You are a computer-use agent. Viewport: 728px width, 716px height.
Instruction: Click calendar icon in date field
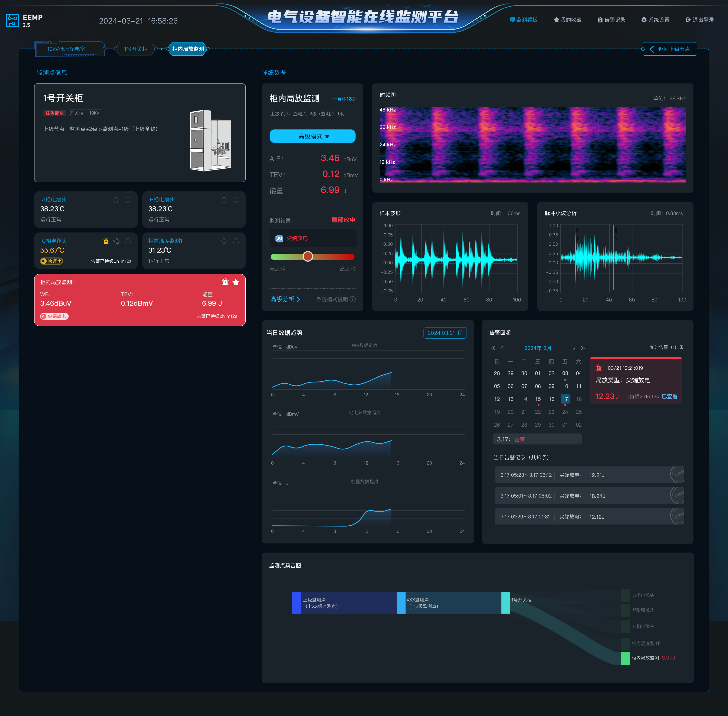(x=461, y=333)
